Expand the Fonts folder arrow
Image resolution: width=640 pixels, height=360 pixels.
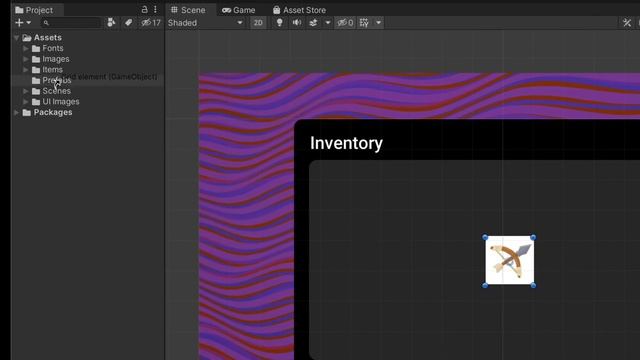click(x=26, y=48)
